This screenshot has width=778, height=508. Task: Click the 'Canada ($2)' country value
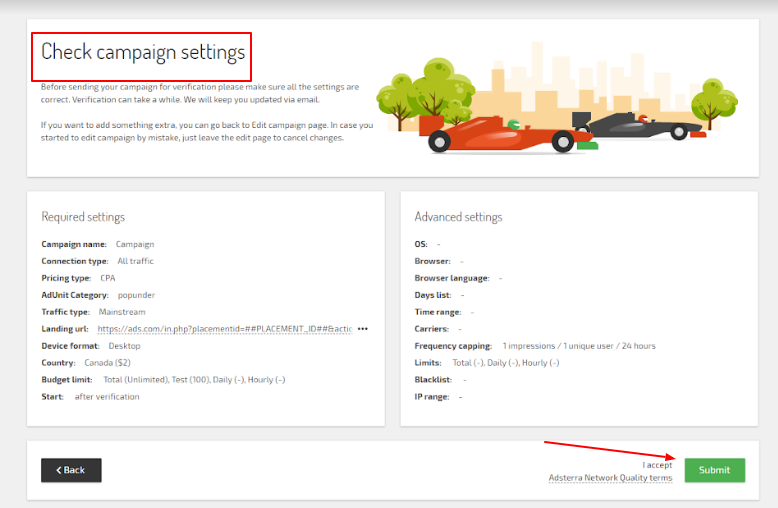coord(108,363)
